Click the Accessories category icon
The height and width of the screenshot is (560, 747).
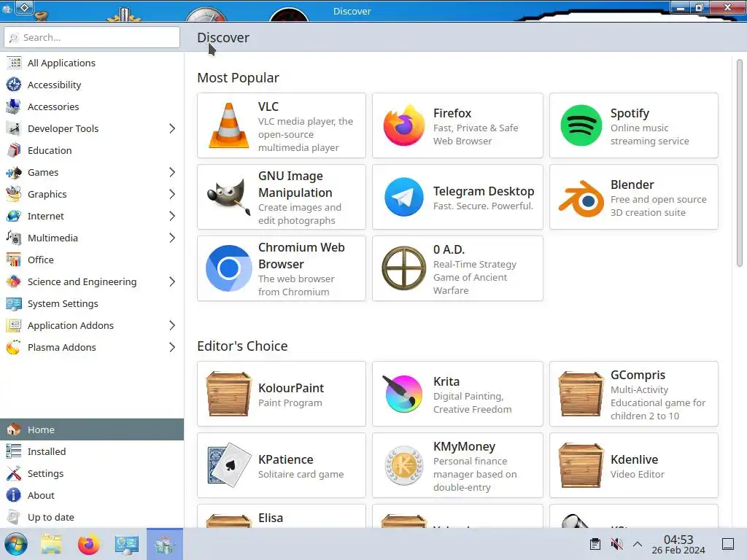14,106
